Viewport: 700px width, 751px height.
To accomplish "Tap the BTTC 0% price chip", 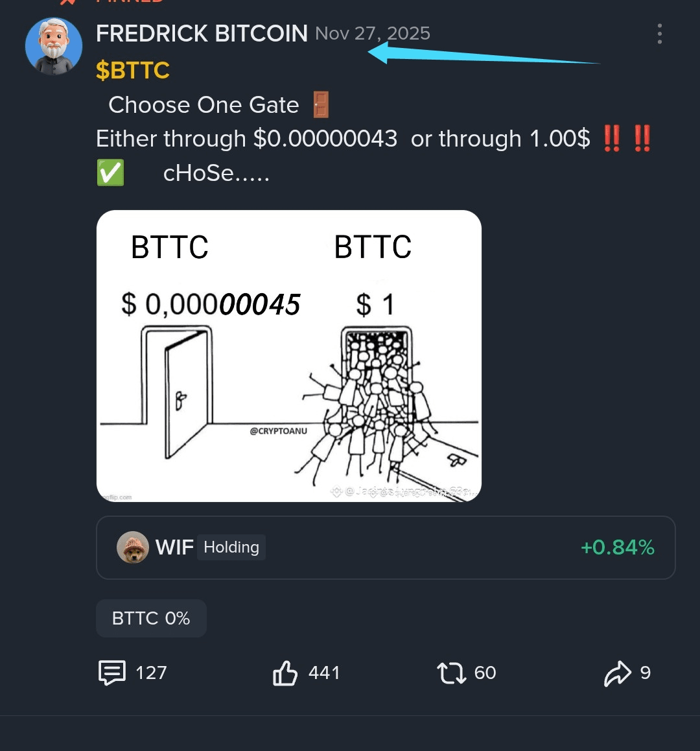I will 151,618.
